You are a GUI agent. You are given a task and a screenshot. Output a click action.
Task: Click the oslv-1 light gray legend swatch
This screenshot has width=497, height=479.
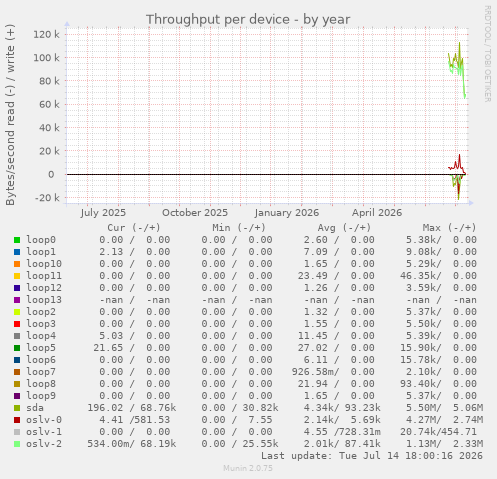point(17,432)
